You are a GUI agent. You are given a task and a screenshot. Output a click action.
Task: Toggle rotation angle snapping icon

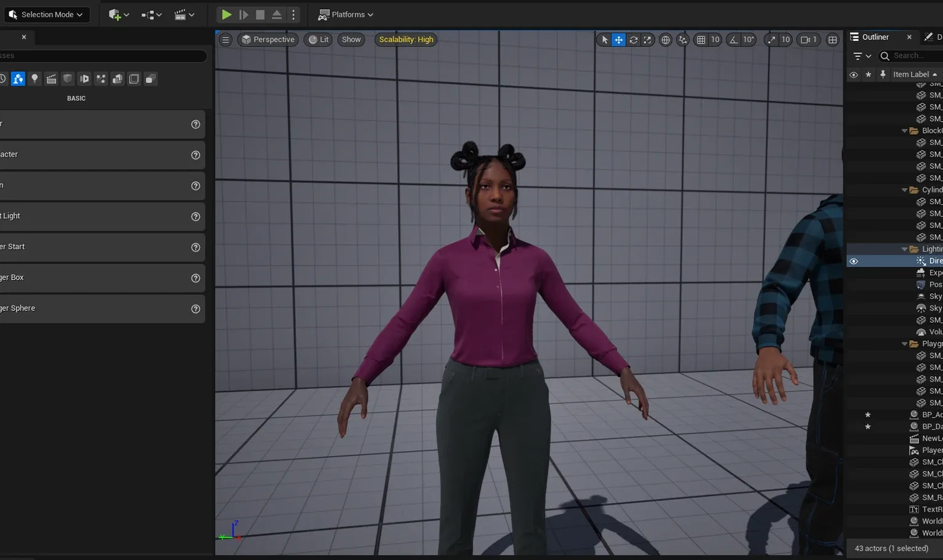pos(733,39)
